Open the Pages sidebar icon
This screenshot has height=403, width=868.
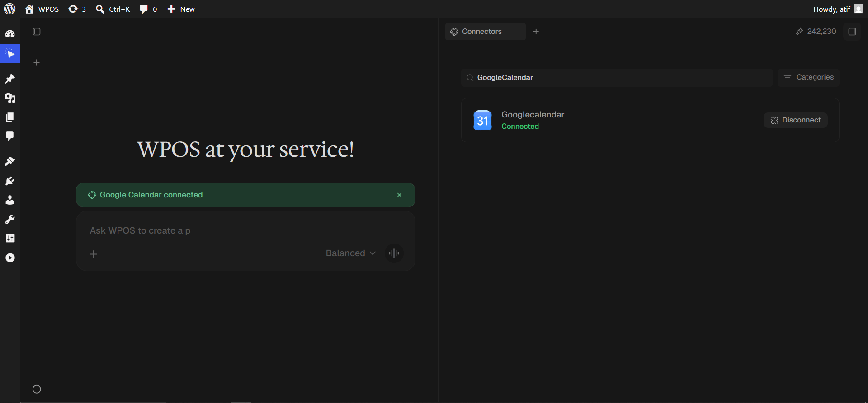point(10,117)
